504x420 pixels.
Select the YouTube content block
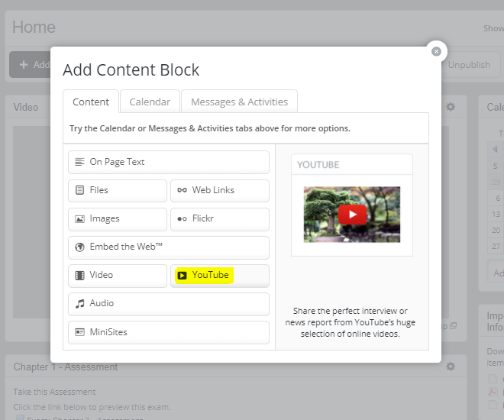[x=220, y=276]
